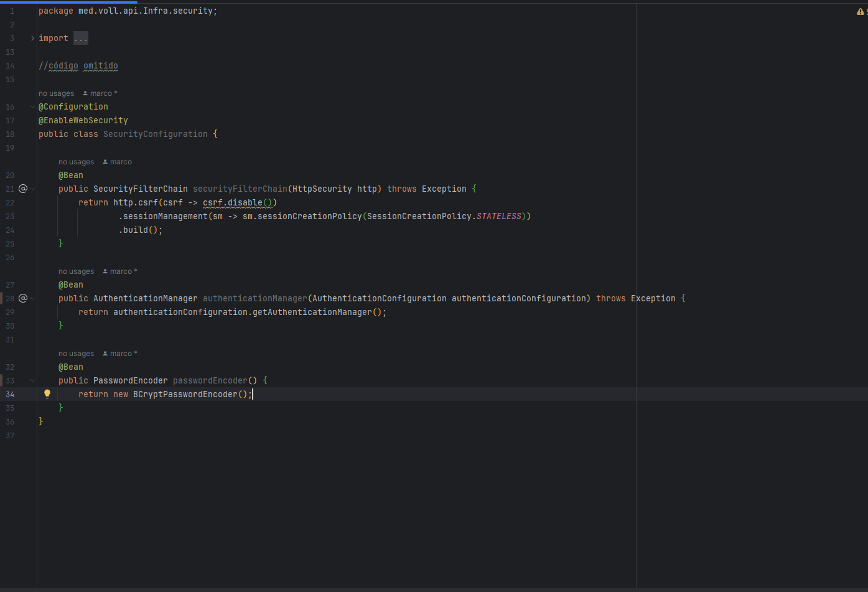The image size is (868, 592).
Task: Click the '@Configuration' annotation
Action: [73, 106]
